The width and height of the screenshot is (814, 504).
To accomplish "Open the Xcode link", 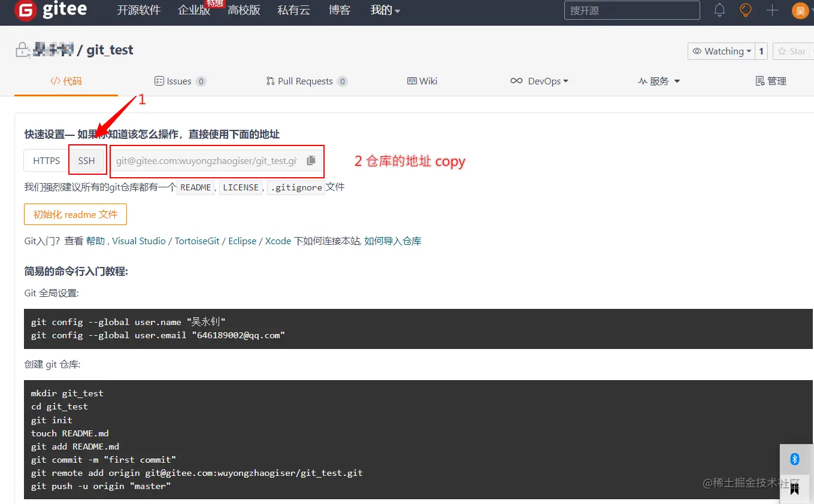I will tap(278, 241).
